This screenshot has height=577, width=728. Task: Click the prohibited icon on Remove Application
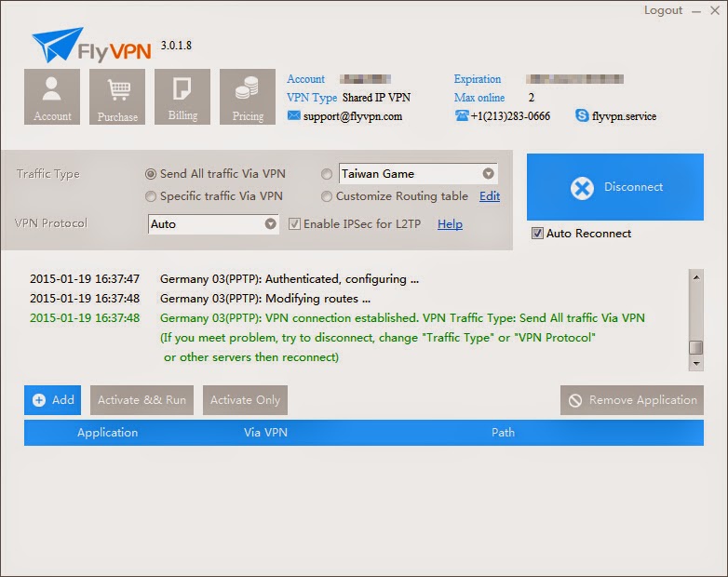[575, 400]
